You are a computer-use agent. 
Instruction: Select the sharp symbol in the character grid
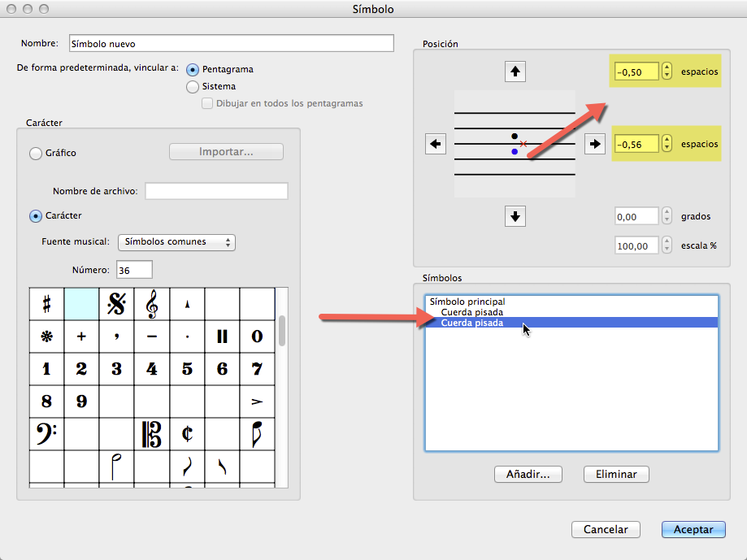(46, 304)
